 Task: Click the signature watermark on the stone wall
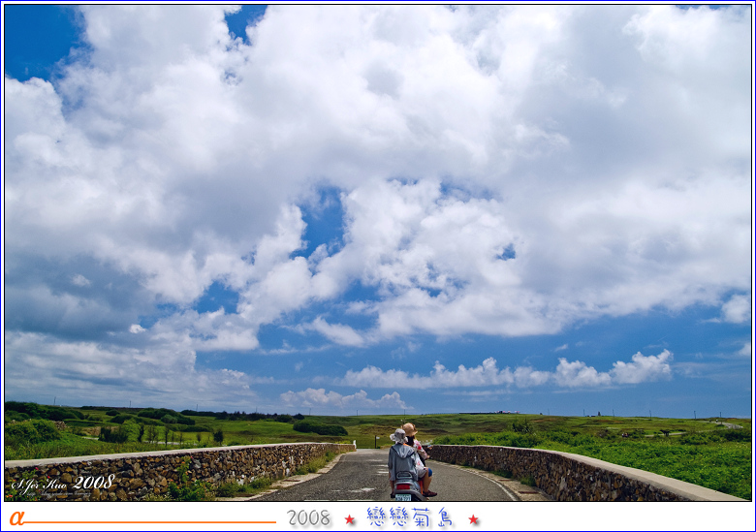coord(64,482)
